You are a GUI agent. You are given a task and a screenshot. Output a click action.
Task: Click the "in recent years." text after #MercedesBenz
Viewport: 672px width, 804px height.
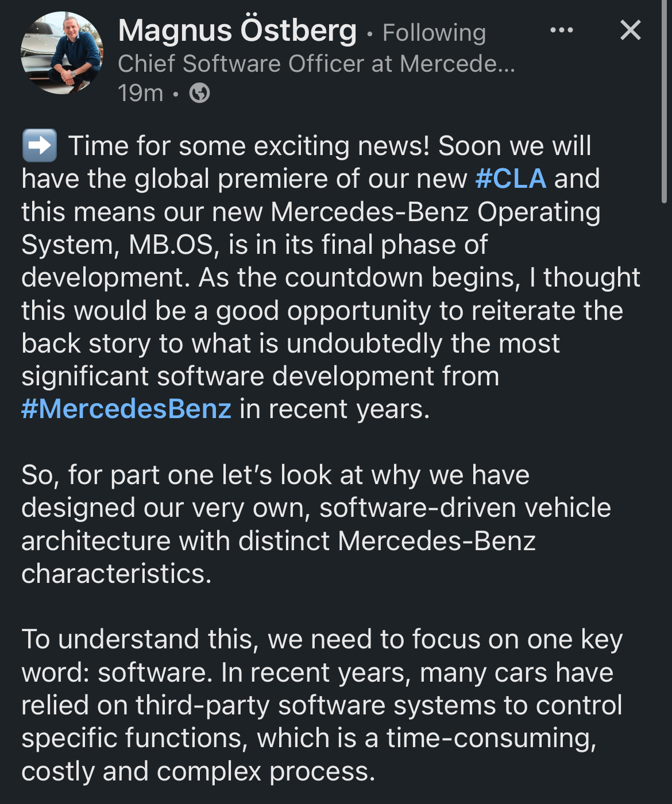[334, 409]
